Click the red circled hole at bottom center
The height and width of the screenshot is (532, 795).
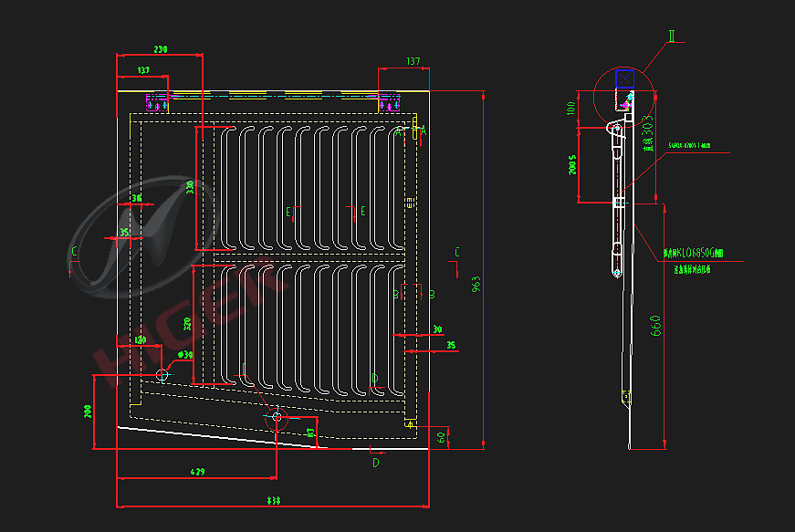pos(277,416)
